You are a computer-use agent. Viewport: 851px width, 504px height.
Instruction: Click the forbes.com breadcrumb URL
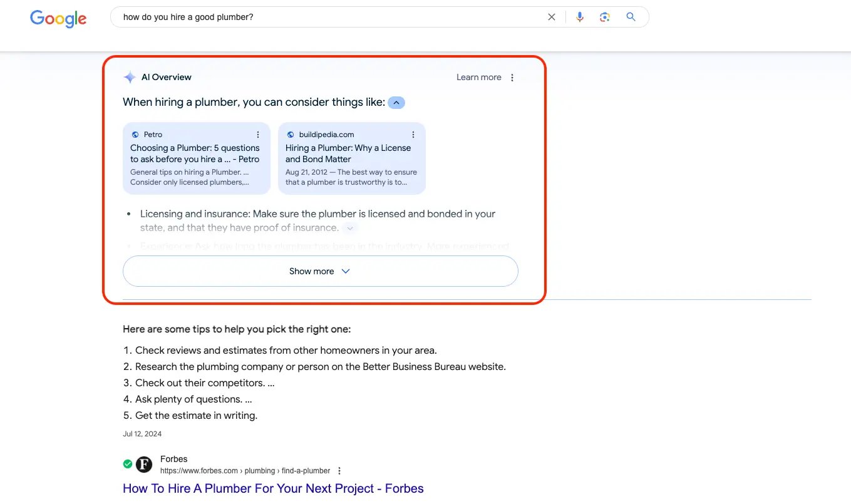click(245, 471)
